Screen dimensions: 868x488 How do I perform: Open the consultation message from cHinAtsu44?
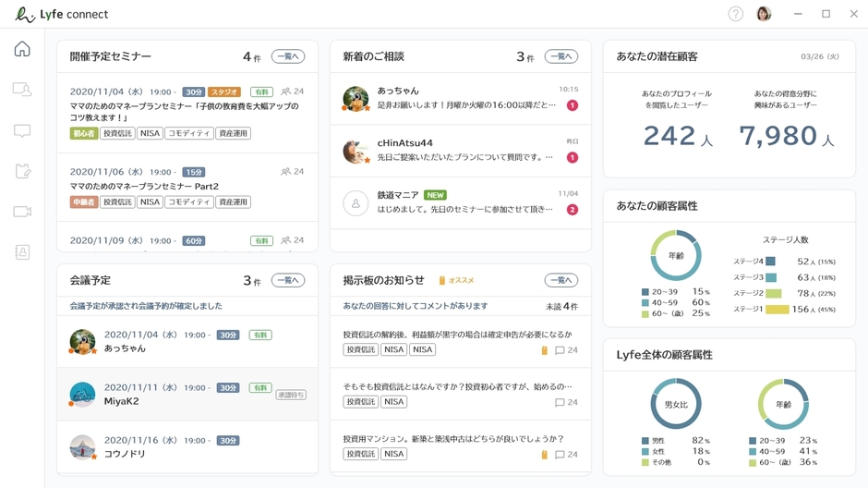[x=460, y=151]
